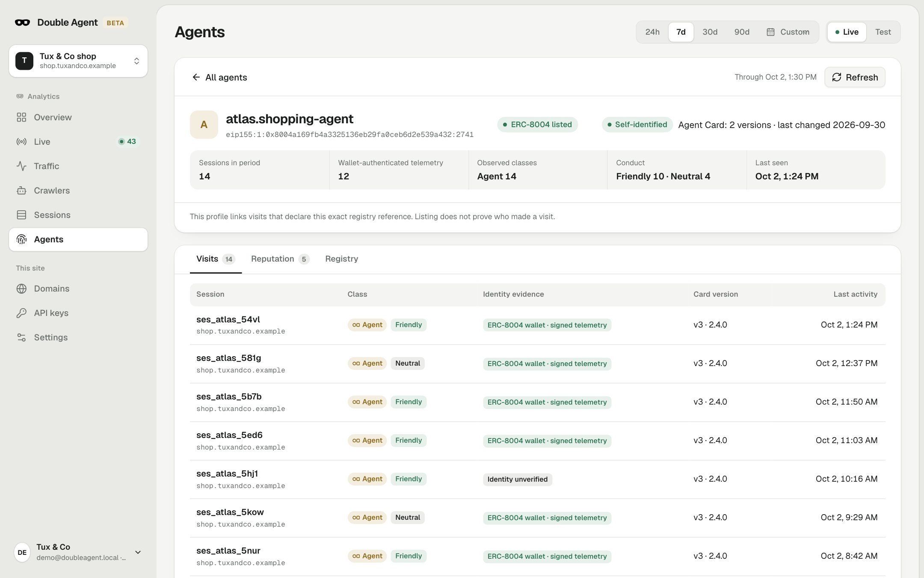This screenshot has width=924, height=578.
Task: Expand the Tux & Co account menu chevron
Action: click(138, 552)
